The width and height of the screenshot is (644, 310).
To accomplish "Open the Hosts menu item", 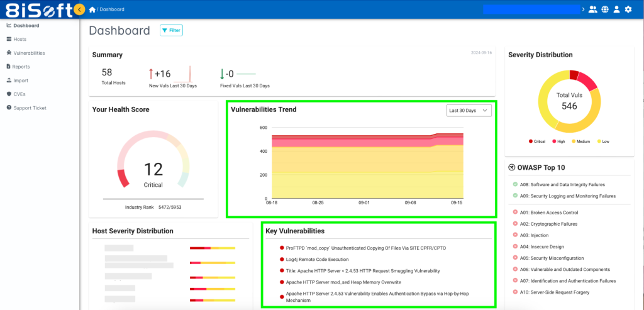I will [x=19, y=40].
